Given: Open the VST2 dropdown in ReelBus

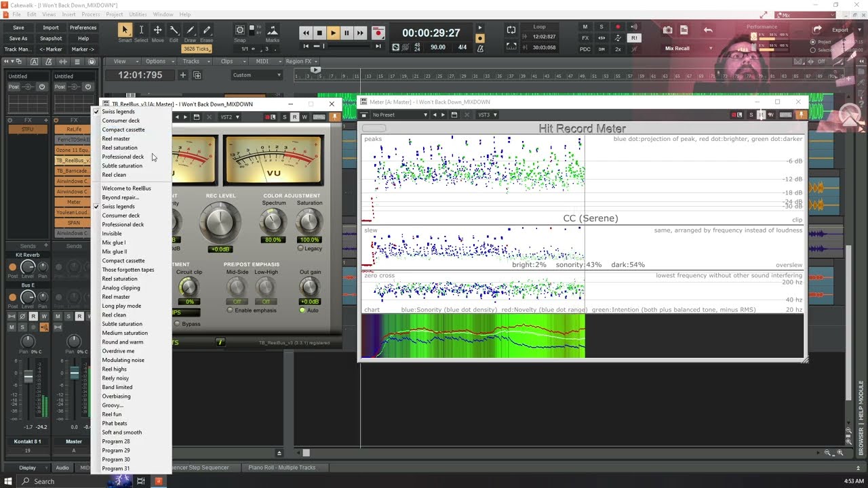Looking at the screenshot, I should click(x=229, y=117).
